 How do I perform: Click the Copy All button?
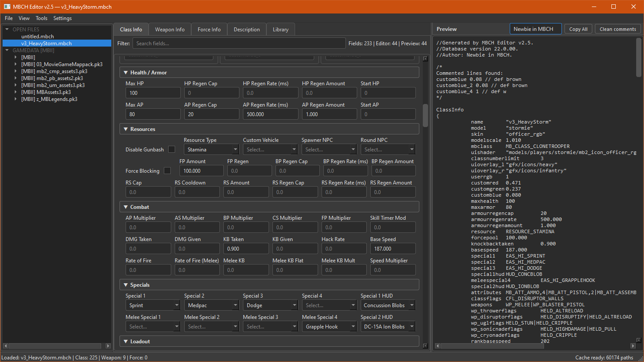click(x=578, y=29)
